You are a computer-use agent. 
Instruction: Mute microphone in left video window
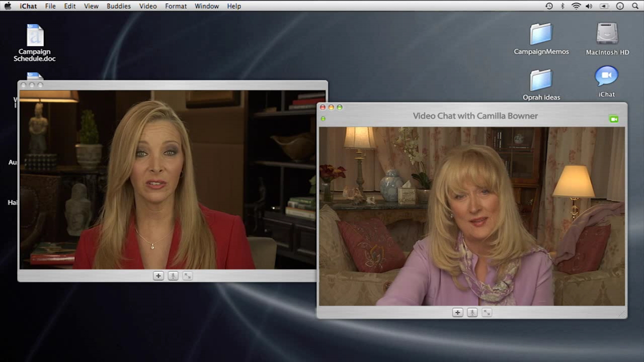coord(173,276)
